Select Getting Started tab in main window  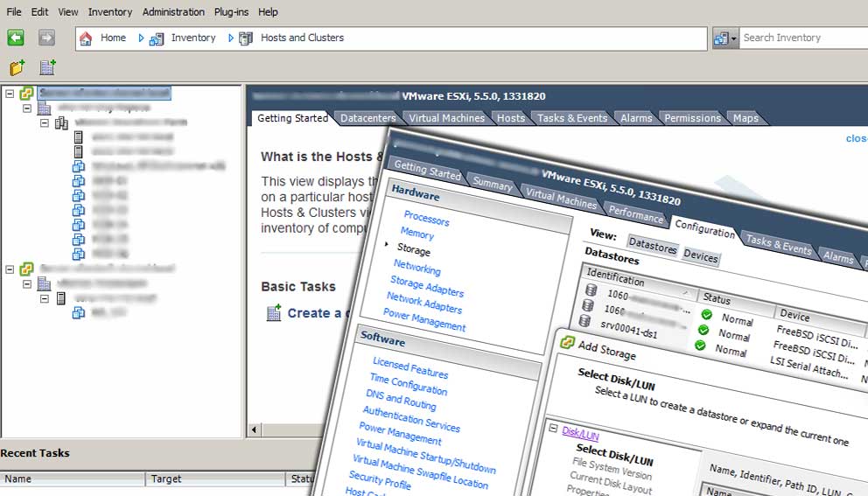[x=292, y=118]
